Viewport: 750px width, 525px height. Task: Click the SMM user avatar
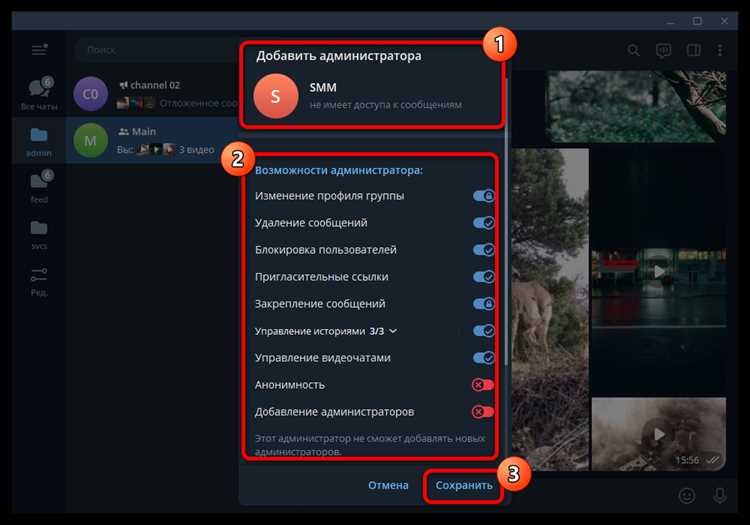(x=276, y=96)
